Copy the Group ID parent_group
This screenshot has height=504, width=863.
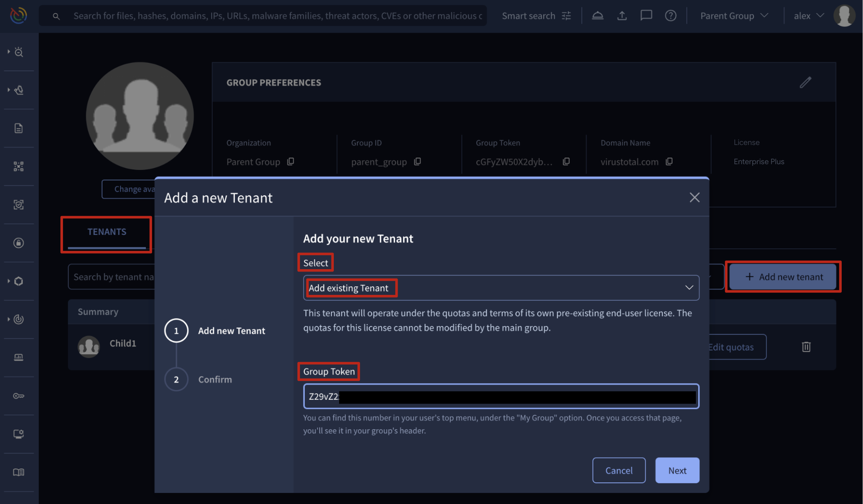point(417,162)
